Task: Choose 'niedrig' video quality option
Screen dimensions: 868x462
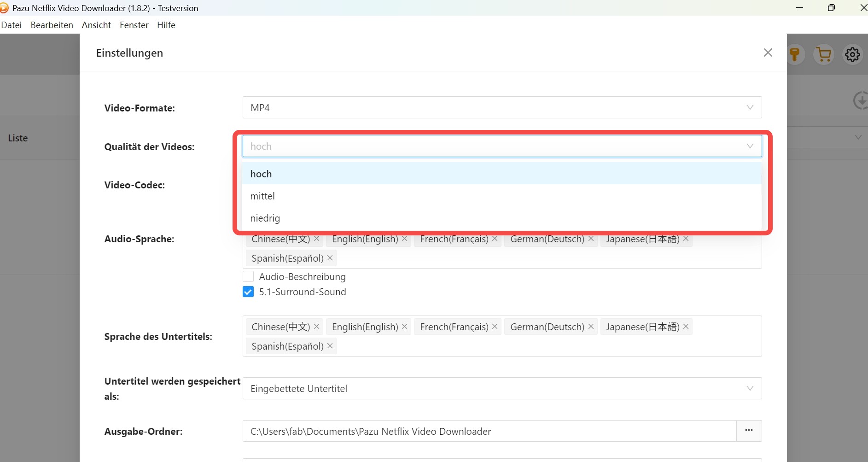Action: [265, 218]
